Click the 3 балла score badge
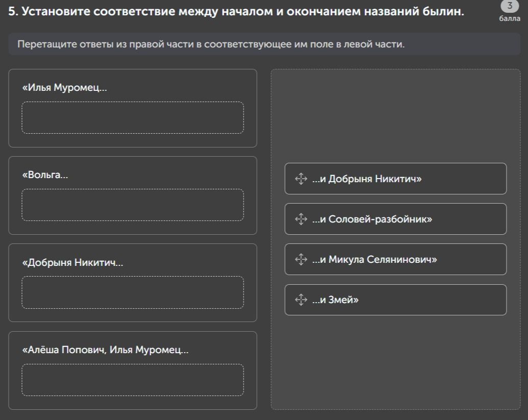This screenshot has width=528, height=420. (x=510, y=11)
